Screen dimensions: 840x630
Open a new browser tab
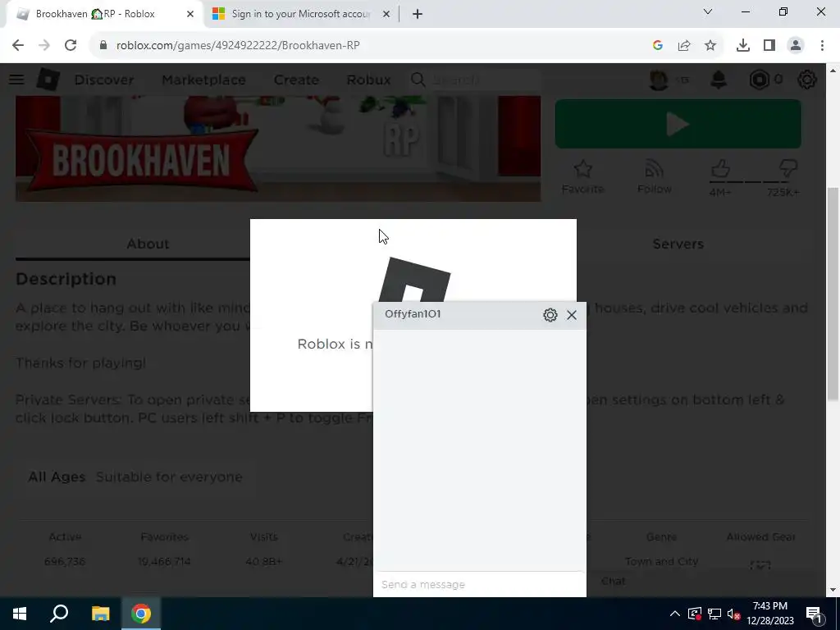click(x=418, y=14)
